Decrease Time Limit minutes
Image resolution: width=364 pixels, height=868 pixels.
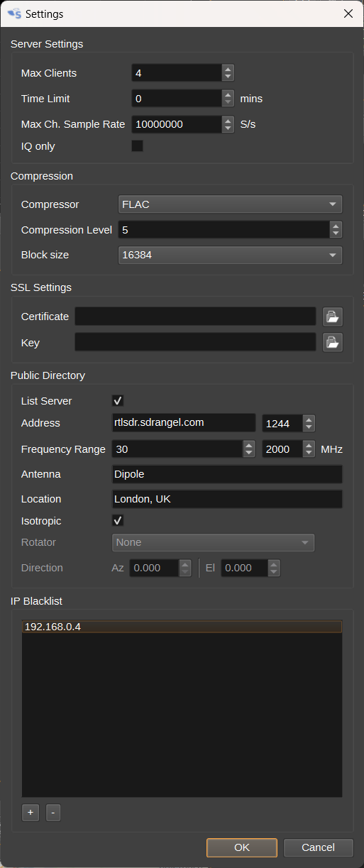pos(228,102)
